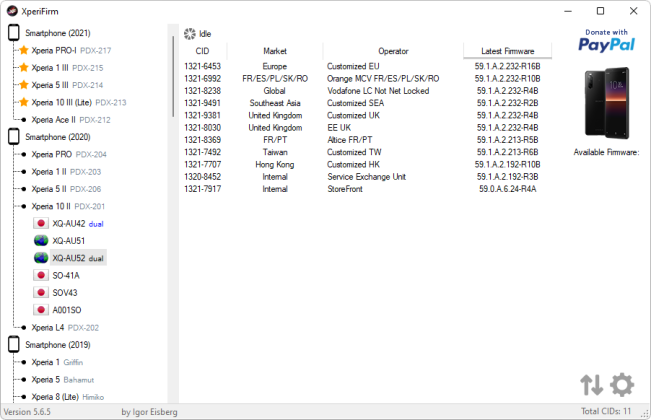Sort by the Market column header
The width and height of the screenshot is (651, 420).
pyautogui.click(x=275, y=51)
